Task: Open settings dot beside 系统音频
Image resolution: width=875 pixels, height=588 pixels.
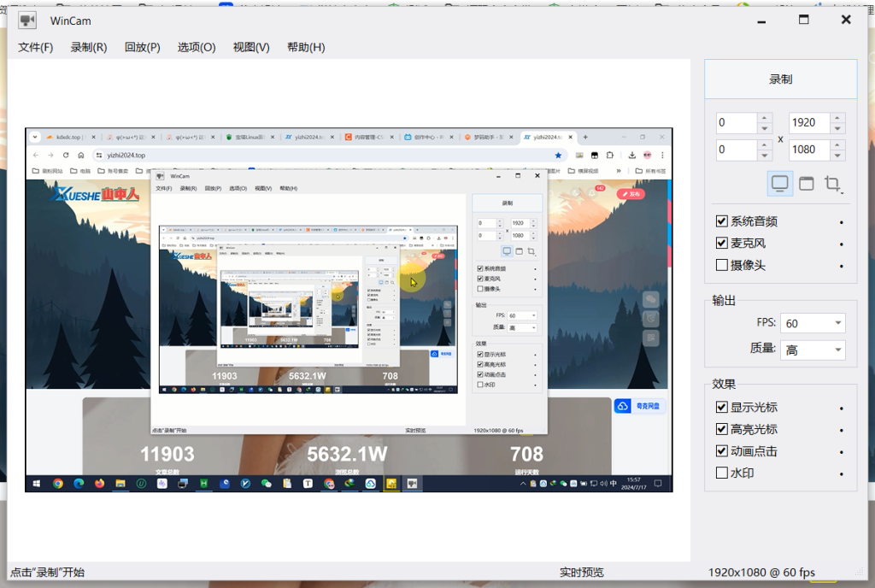Action: pyautogui.click(x=842, y=222)
